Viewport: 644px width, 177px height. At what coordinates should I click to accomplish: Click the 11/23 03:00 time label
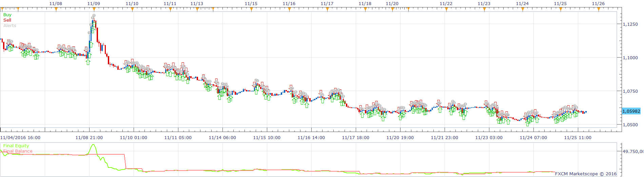tap(489, 138)
